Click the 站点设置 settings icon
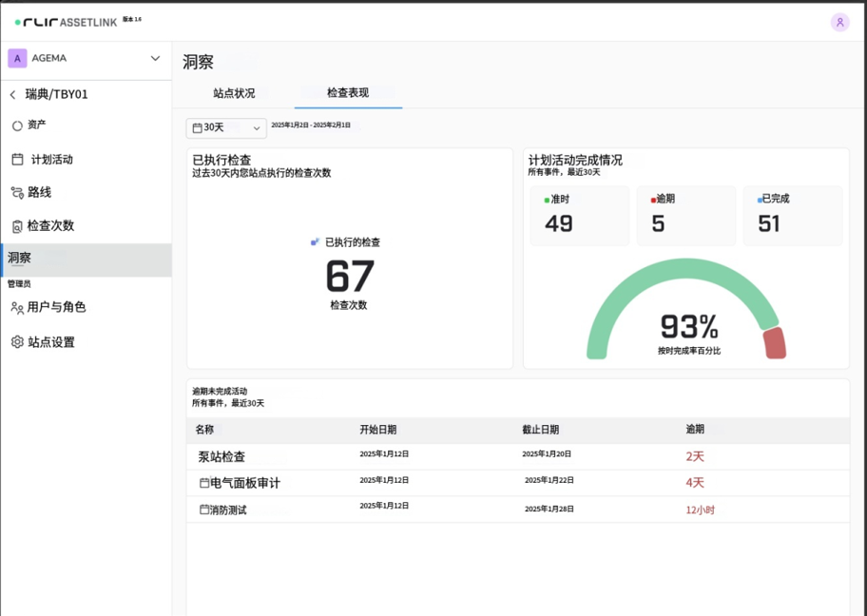The image size is (867, 616). (15, 341)
